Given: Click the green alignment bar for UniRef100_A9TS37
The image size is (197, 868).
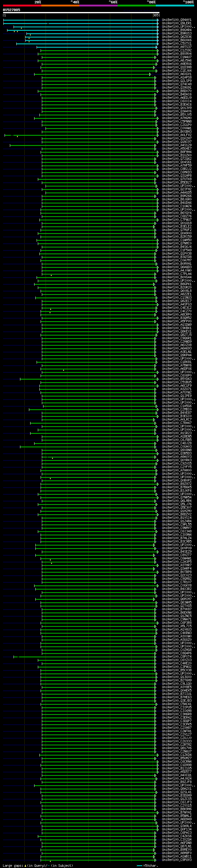Looking at the screenshot, I should click(97, 47).
